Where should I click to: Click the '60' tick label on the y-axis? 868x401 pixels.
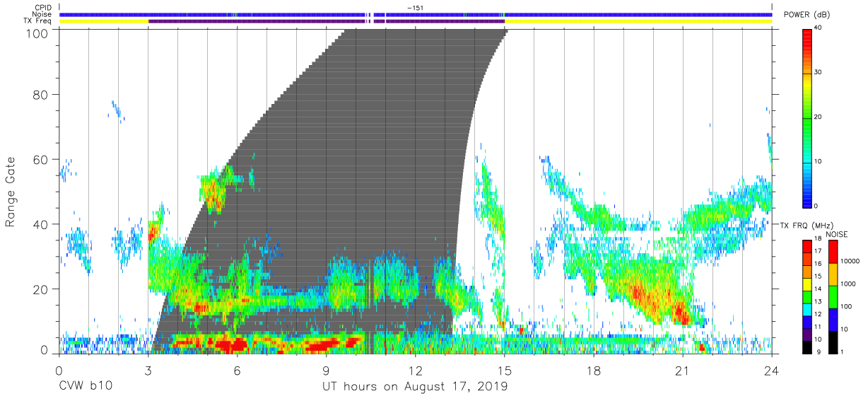point(41,159)
